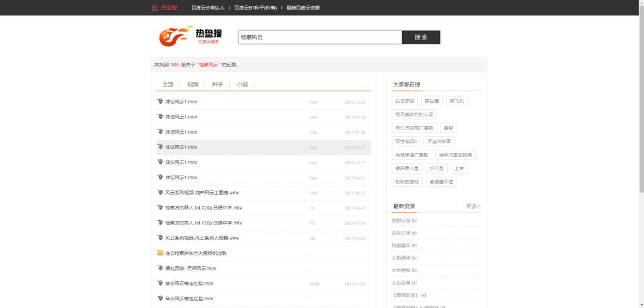644x308 pixels.
Task: Focus the search box containing 检察风云
Action: [320, 38]
